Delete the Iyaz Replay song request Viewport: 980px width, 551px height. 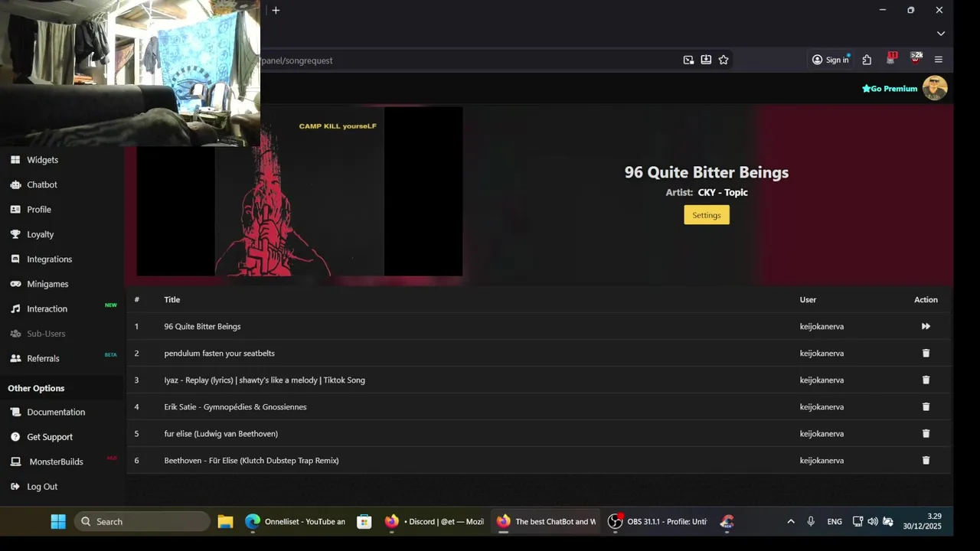(x=926, y=380)
